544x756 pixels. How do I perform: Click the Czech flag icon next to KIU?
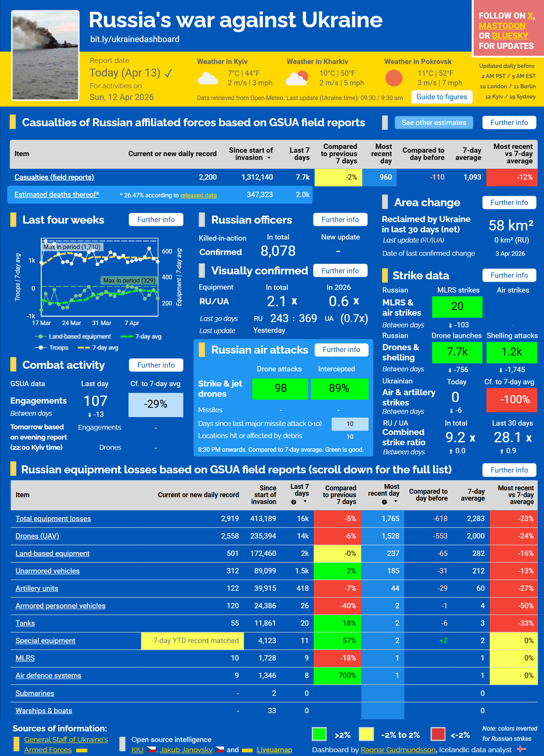click(151, 750)
